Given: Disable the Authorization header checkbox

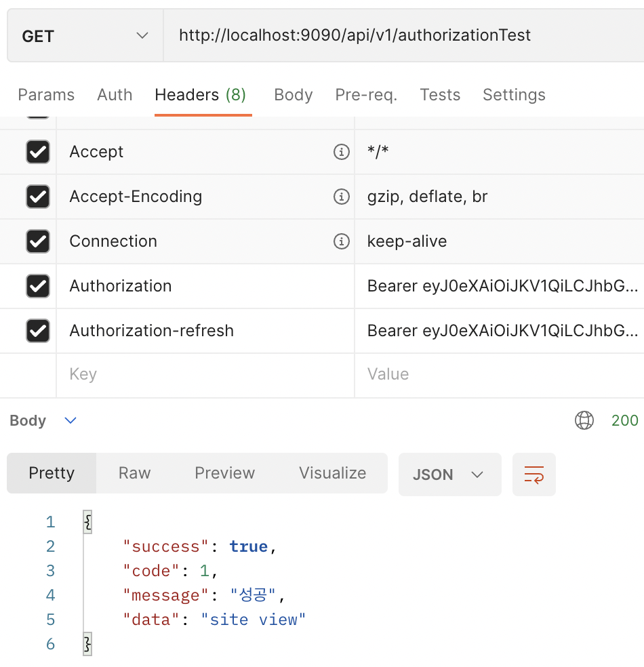Looking at the screenshot, I should (x=38, y=286).
